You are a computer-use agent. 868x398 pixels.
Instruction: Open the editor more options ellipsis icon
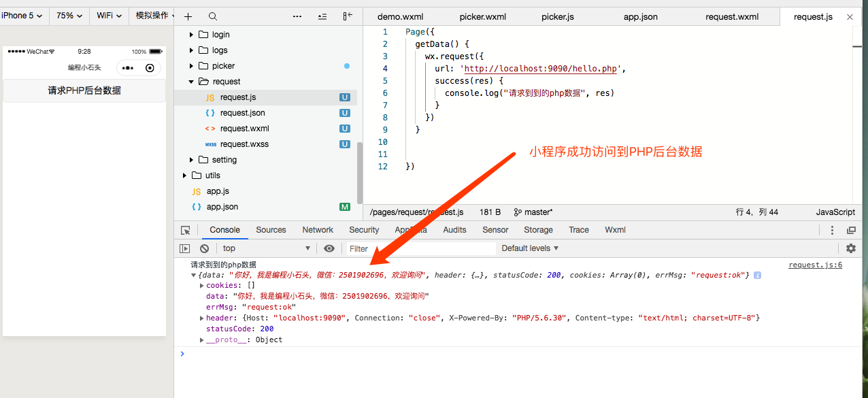click(x=297, y=16)
